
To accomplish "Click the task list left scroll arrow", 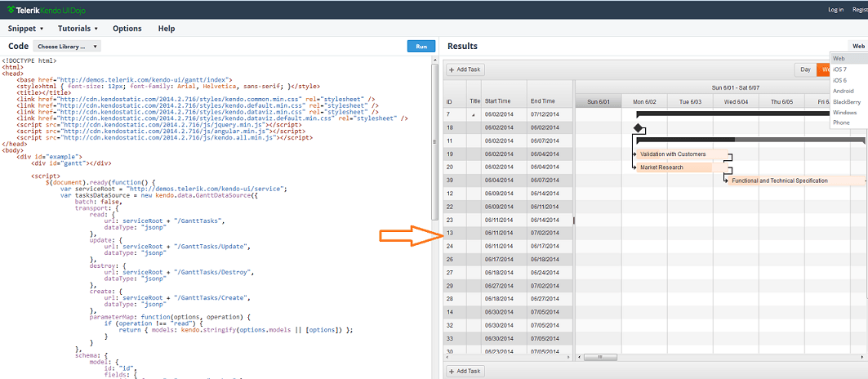I will [447, 358].
